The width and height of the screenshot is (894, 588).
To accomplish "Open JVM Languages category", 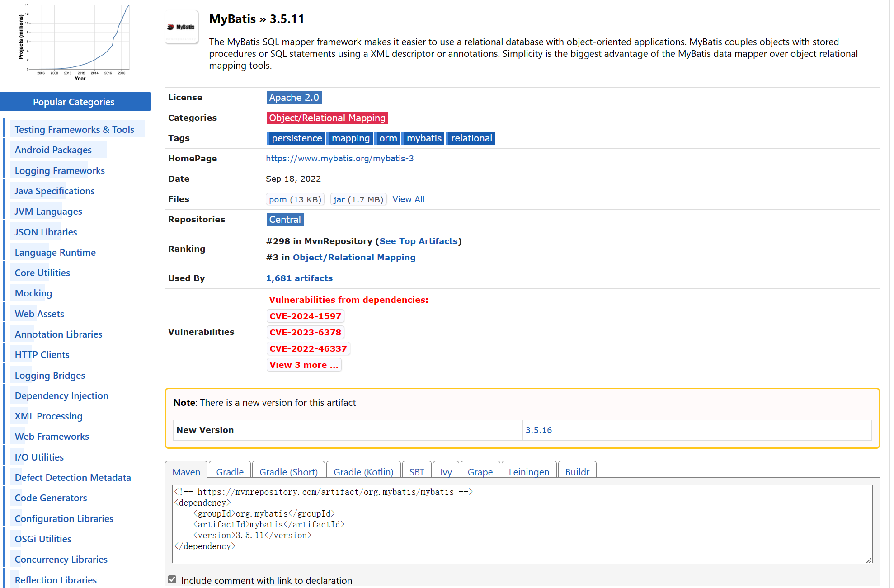I will point(48,212).
